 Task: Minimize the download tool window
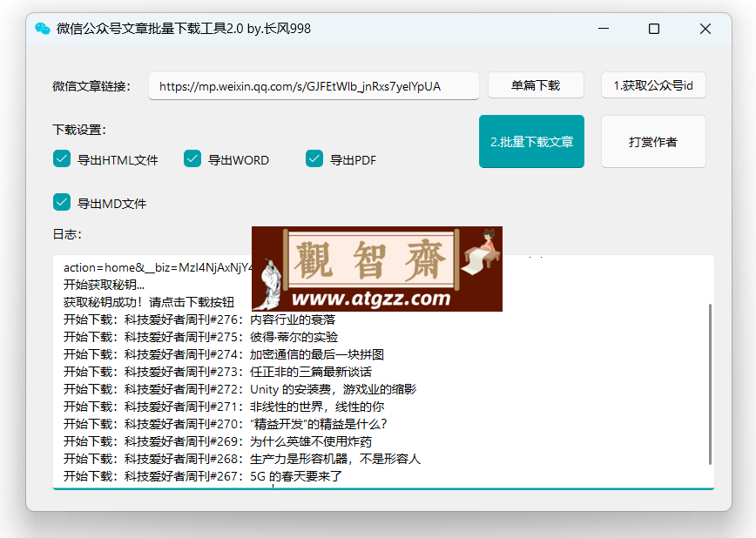point(604,29)
